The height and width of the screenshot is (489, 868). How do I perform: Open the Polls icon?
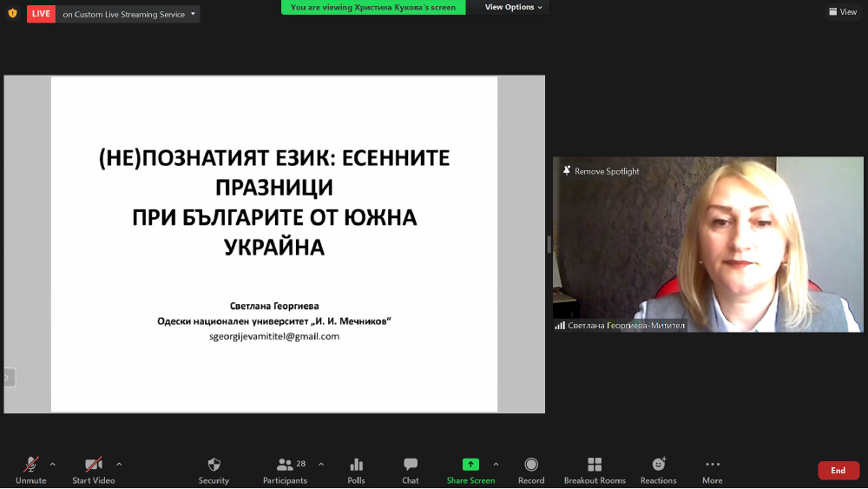(356, 465)
